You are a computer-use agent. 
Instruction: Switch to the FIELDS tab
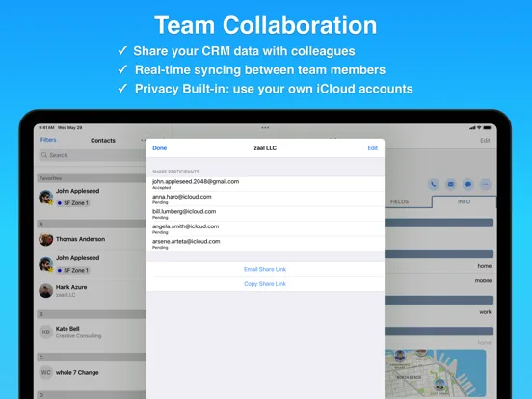coord(399,201)
